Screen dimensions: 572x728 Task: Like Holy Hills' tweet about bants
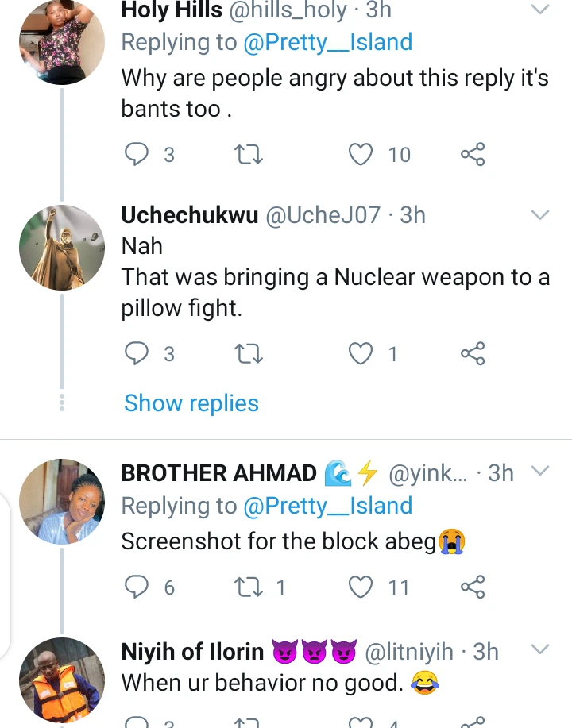[361, 154]
